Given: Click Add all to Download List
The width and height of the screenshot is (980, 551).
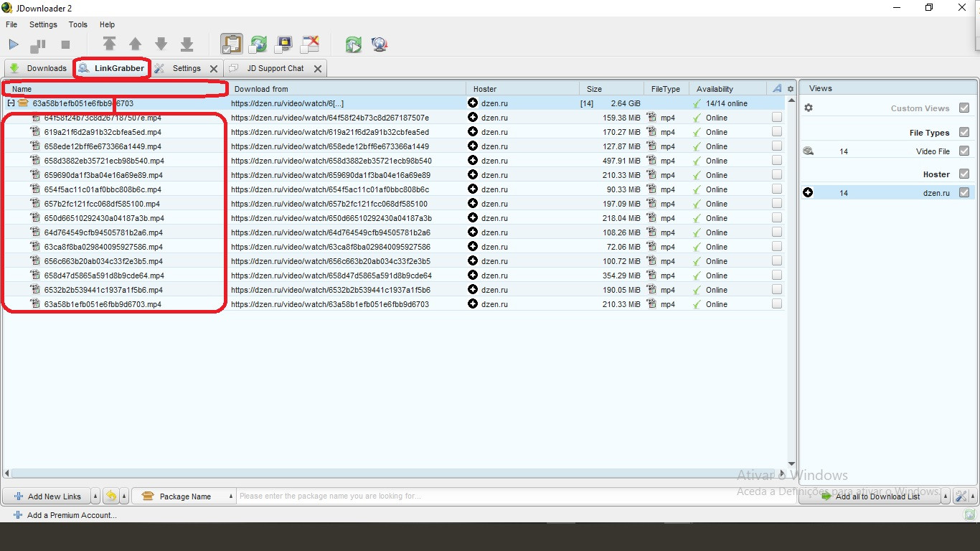Looking at the screenshot, I should coord(870,496).
